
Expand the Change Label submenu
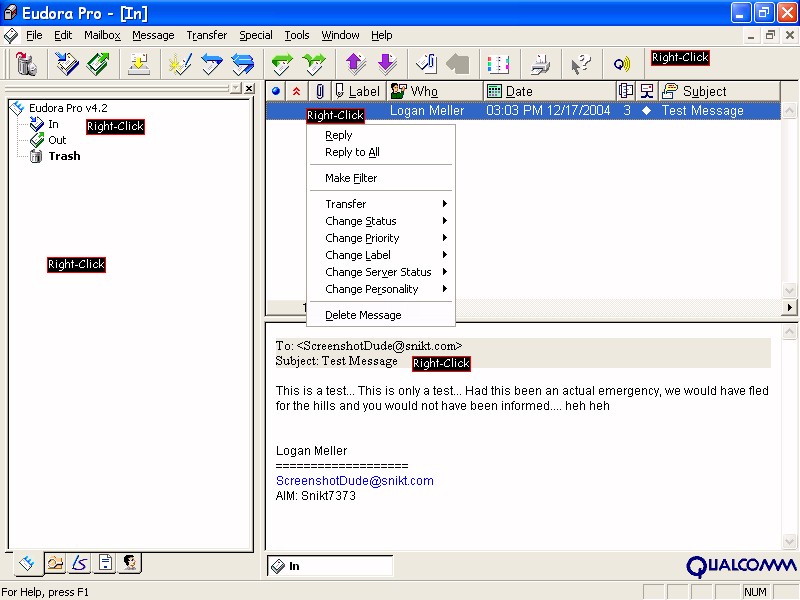(381, 255)
